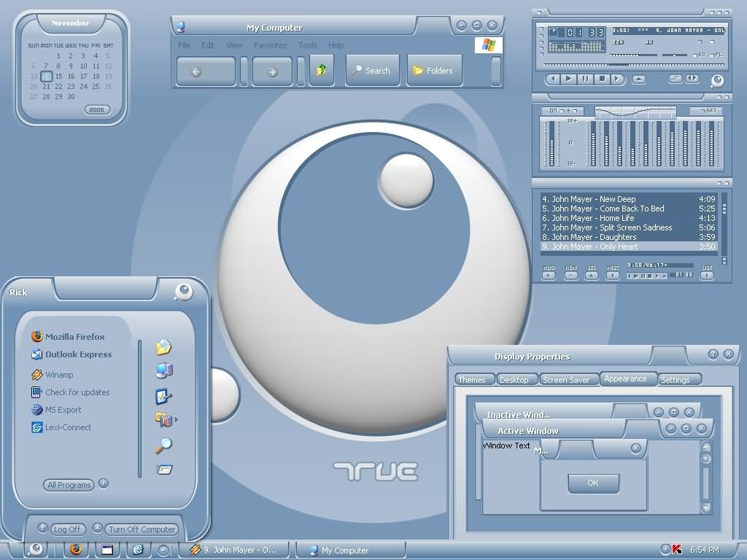This screenshot has height=560, width=747.
Task: Select track 'John Mayer - Home Life'
Action: pos(628,218)
